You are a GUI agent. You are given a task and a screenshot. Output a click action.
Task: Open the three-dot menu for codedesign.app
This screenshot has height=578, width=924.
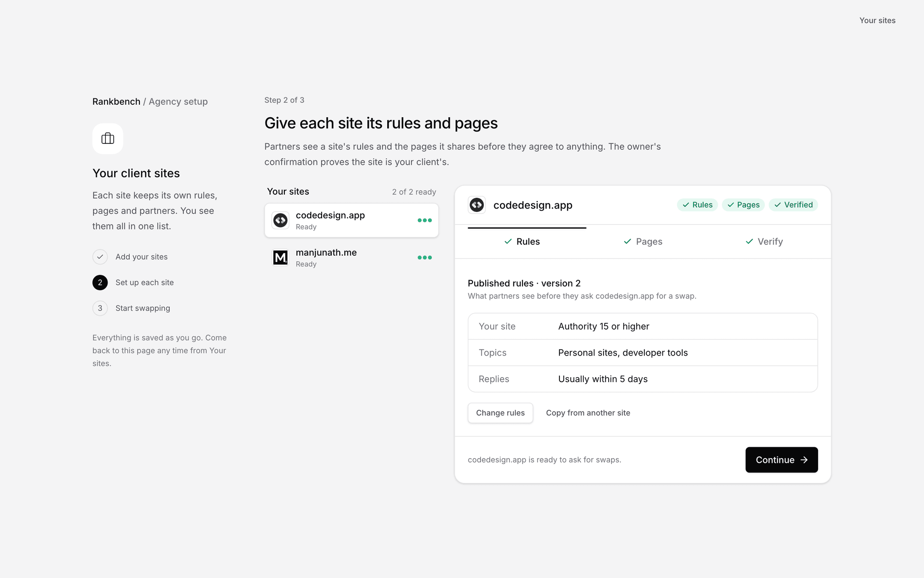(425, 220)
